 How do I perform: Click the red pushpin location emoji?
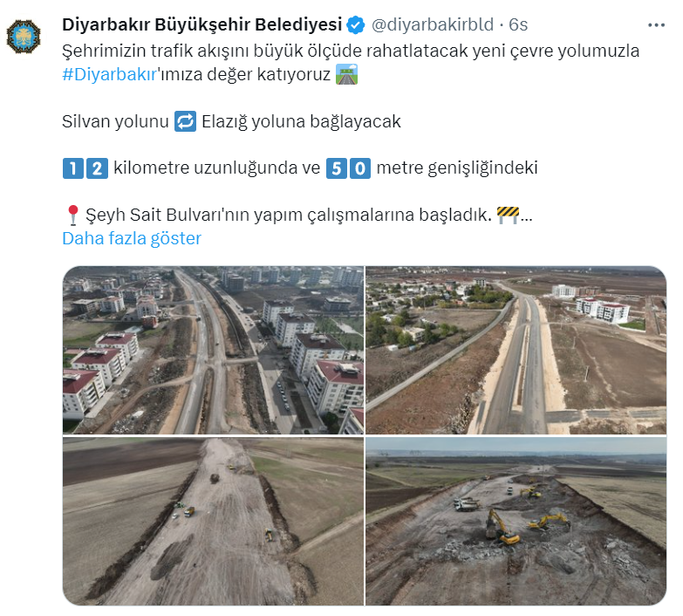[x=72, y=215]
